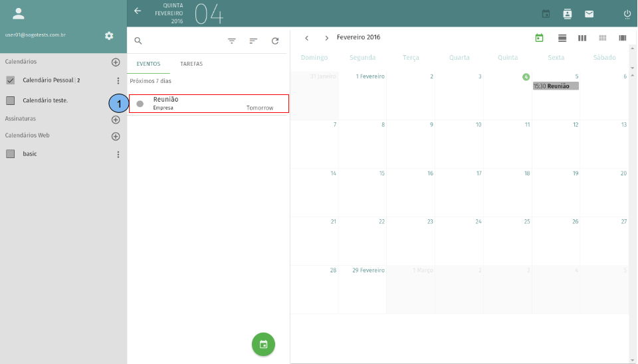Uncheck the Calendário Pessoal checkbox
This screenshot has width=638, height=364.
[x=10, y=80]
